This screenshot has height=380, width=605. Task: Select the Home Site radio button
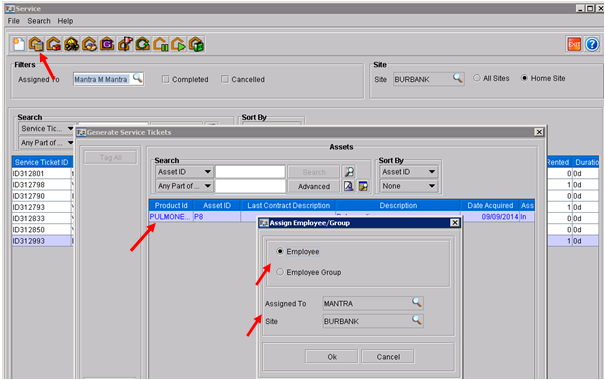tap(524, 78)
